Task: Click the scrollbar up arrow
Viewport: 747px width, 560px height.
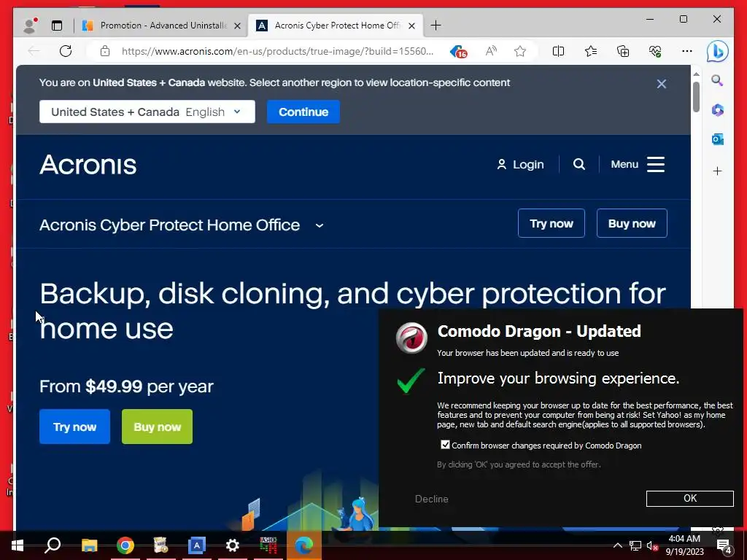Action: tap(696, 74)
